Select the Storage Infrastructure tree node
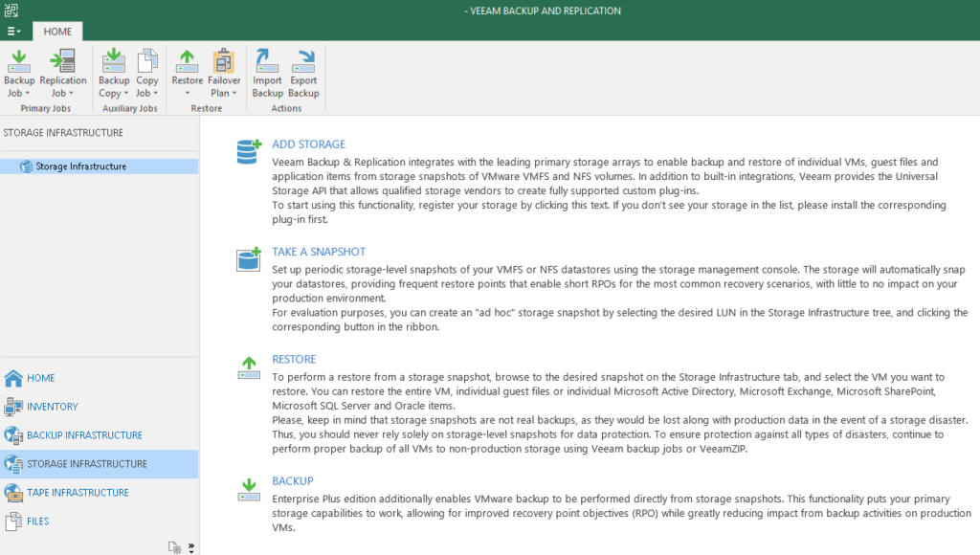Screen dimensions: 980x555 pos(80,166)
